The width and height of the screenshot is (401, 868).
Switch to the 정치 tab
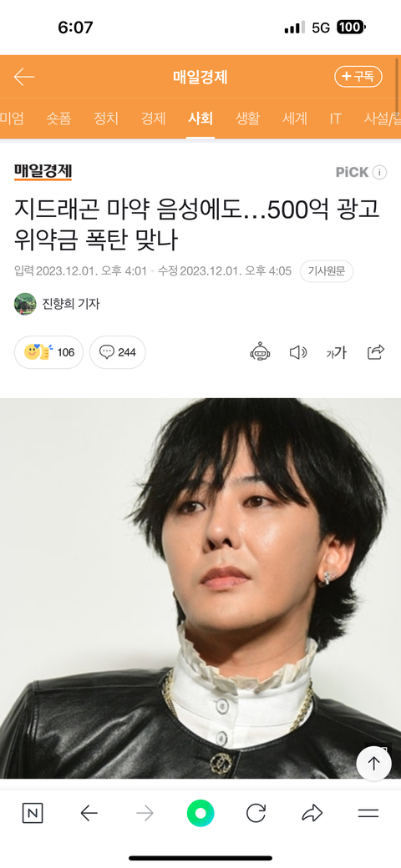pos(106,119)
